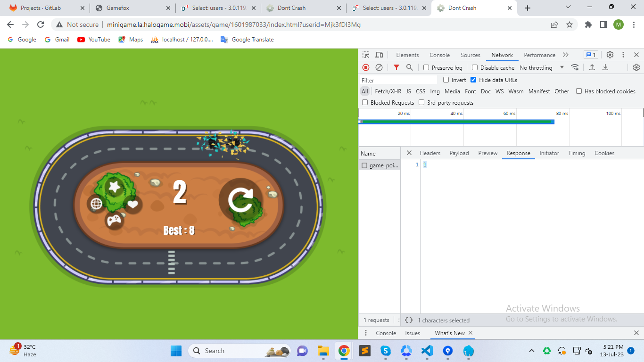
Task: Click the star rating icon in game
Action: pos(115,187)
